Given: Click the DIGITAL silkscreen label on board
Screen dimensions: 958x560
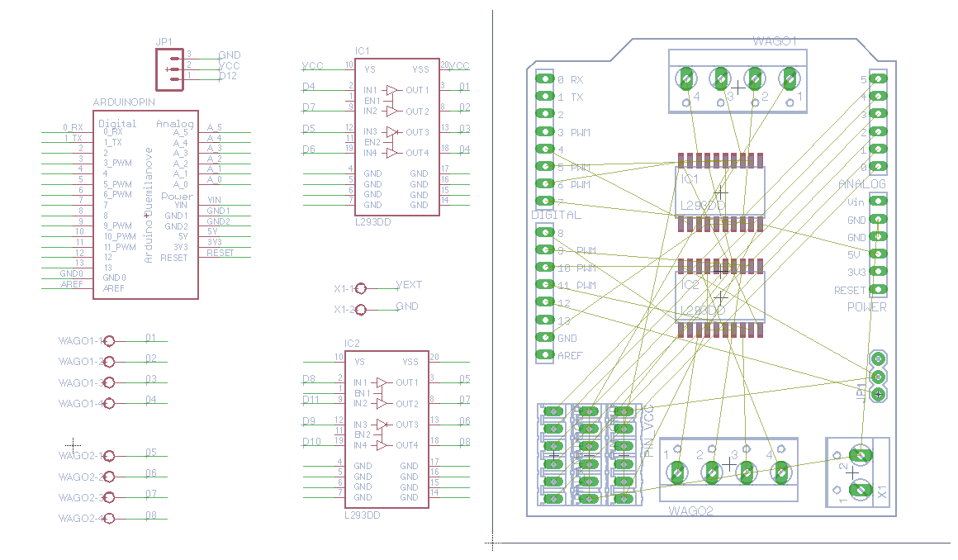Looking at the screenshot, I should pos(556,216).
